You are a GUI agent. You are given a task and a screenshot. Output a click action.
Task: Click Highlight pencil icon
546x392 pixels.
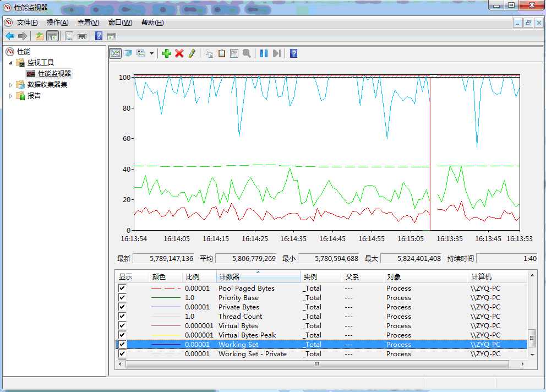tap(192, 53)
